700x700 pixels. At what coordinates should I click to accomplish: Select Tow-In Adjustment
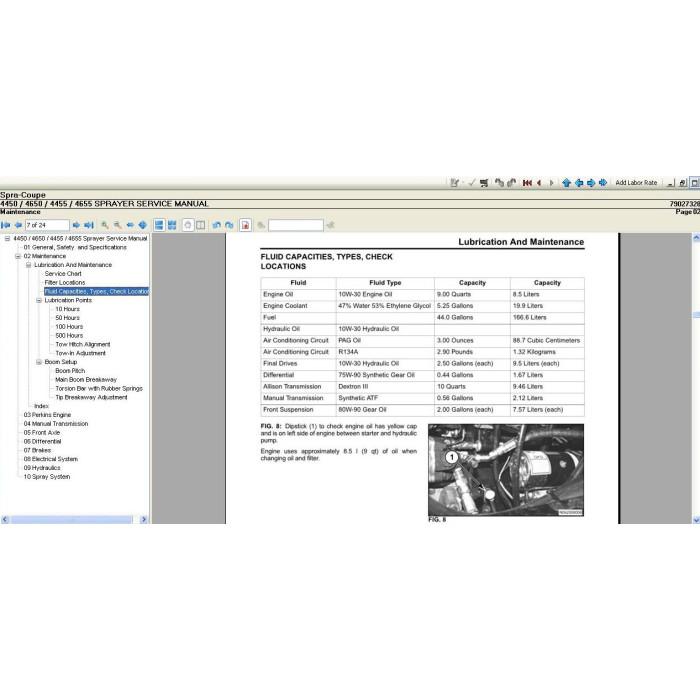click(x=80, y=353)
